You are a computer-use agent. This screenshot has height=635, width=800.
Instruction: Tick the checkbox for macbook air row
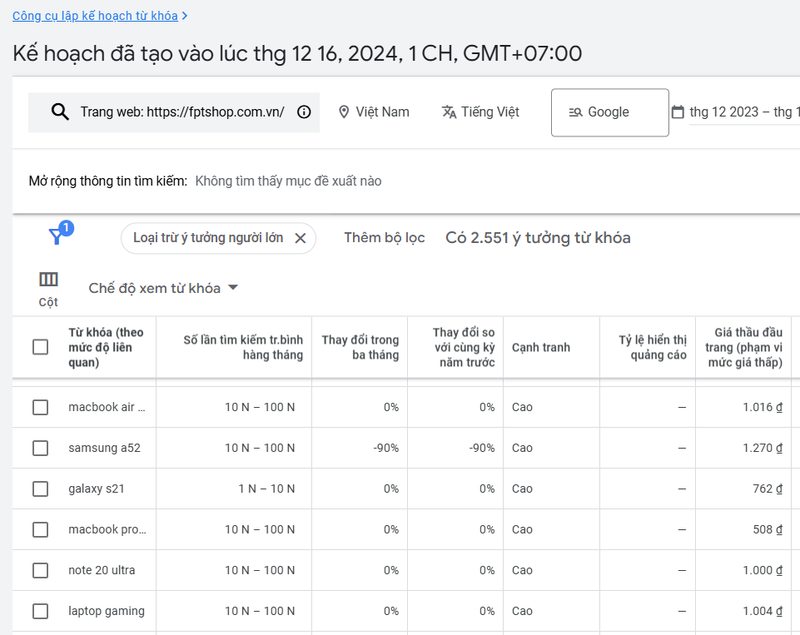pyautogui.click(x=40, y=407)
